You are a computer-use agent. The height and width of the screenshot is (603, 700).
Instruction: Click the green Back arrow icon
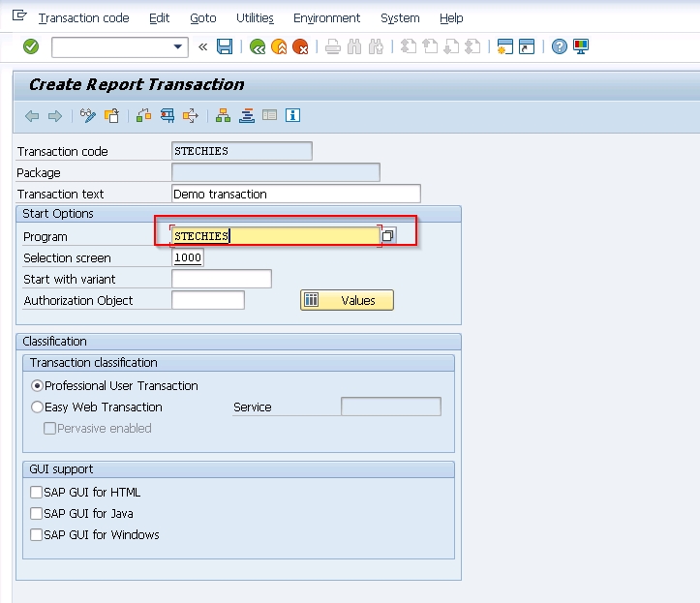[257, 46]
